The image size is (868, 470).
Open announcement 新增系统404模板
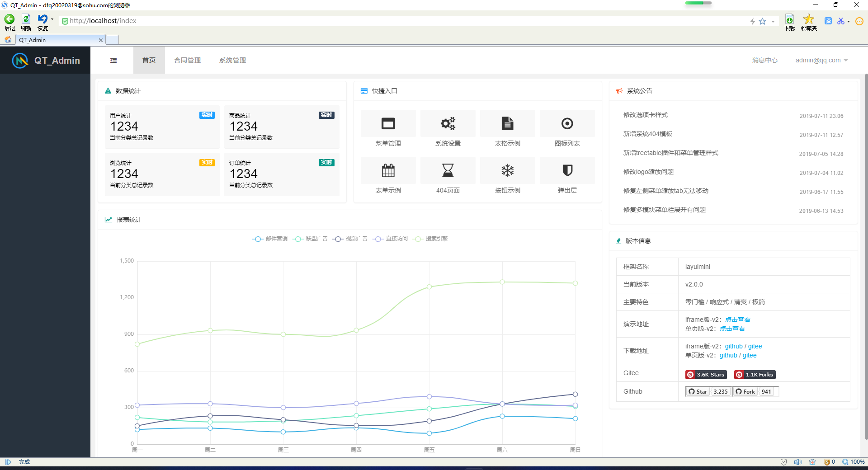click(x=647, y=134)
